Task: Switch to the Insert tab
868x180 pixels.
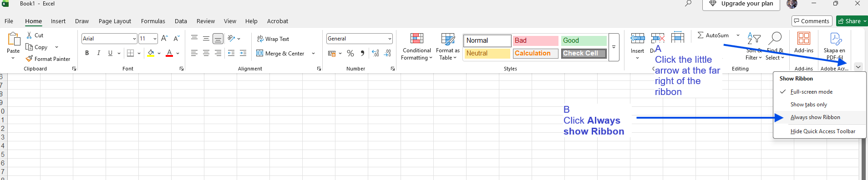Action: pos(58,21)
